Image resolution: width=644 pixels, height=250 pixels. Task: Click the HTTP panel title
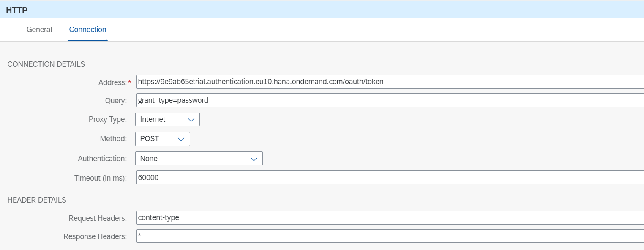pyautogui.click(x=17, y=10)
